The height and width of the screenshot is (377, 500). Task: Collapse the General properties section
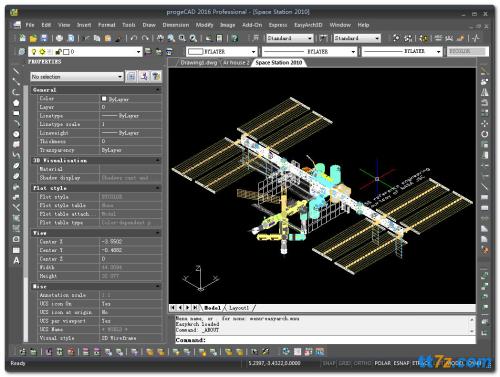coord(157,90)
